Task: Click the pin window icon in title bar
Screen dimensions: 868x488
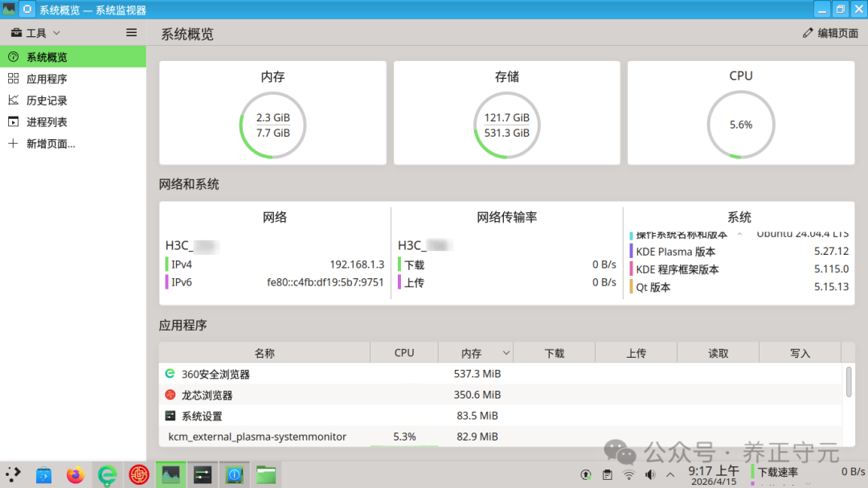Action: point(27,10)
